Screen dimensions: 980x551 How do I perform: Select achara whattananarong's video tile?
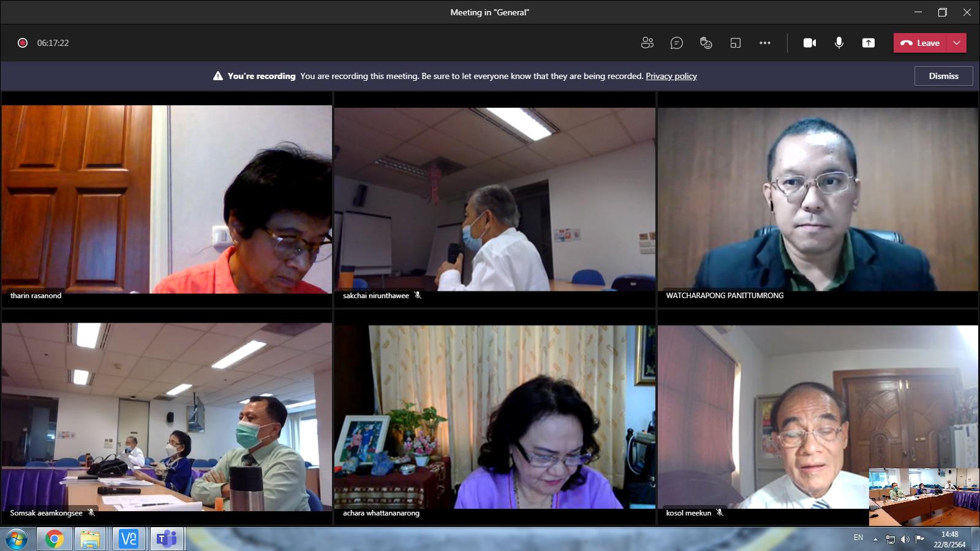tap(494, 416)
